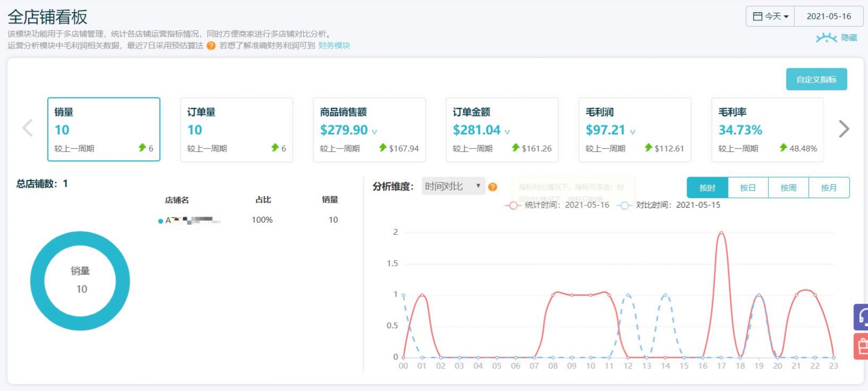The height and width of the screenshot is (391, 868).
Task: Toggle the 统计时间 2021-05-16 legend series
Action: click(557, 205)
